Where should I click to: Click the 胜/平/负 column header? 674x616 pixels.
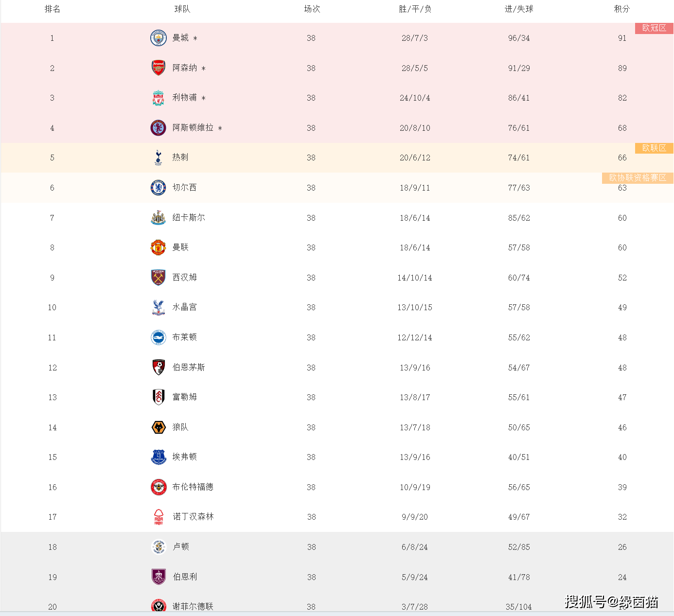[x=415, y=9]
